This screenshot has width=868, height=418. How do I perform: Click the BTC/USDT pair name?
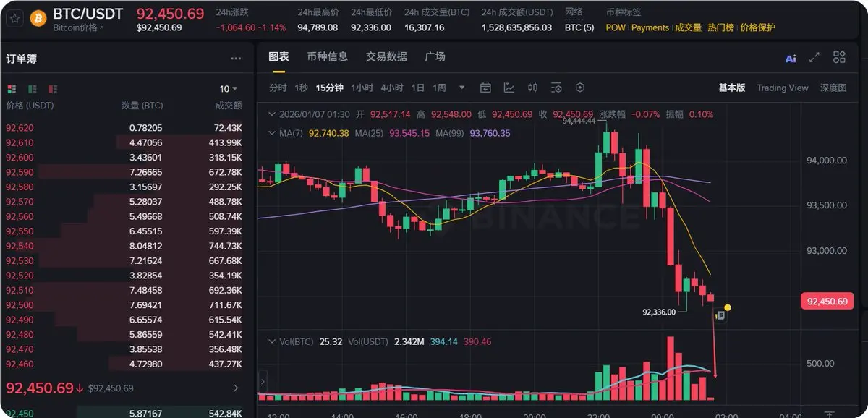click(x=88, y=14)
